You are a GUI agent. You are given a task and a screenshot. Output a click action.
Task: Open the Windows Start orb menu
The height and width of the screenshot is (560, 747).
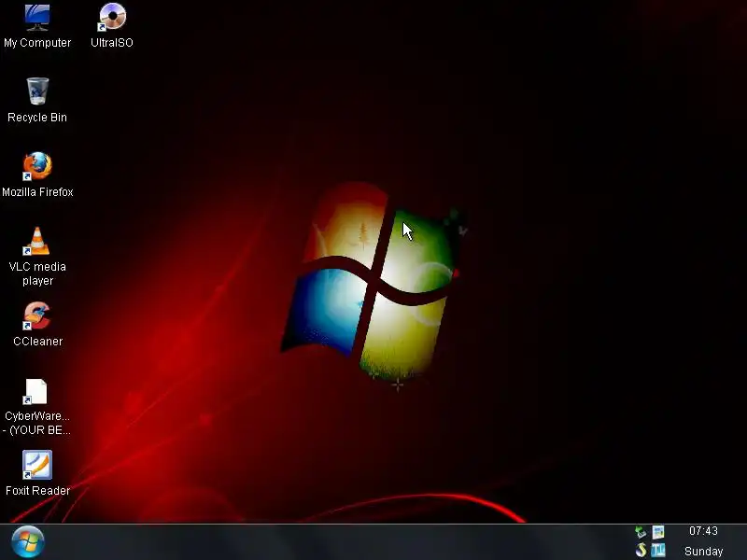click(28, 542)
